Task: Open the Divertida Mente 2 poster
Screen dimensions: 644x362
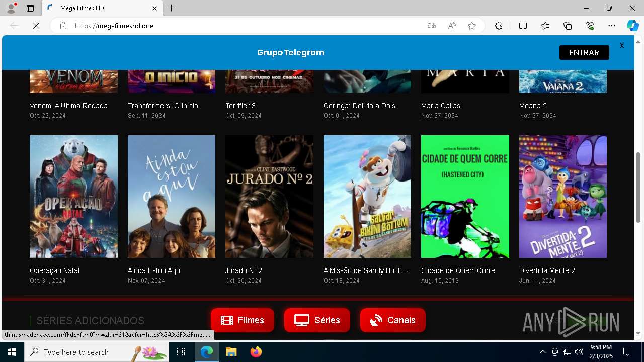Action: coord(563,197)
